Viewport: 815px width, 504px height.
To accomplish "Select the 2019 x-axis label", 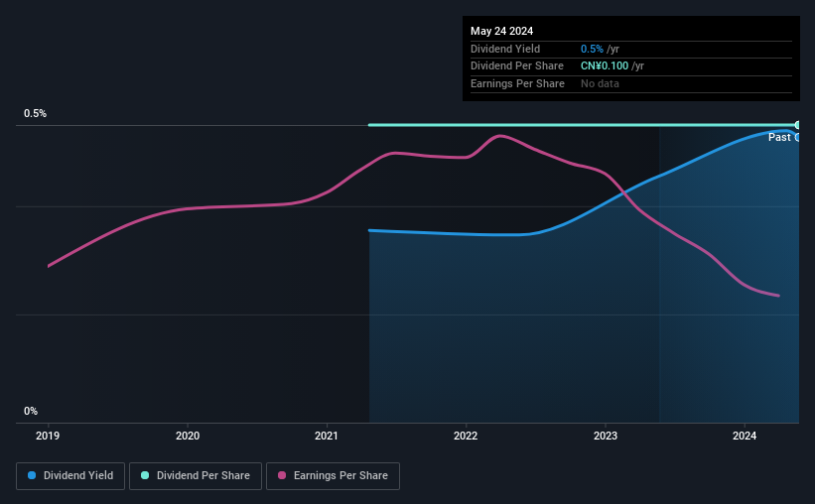I will pos(48,436).
